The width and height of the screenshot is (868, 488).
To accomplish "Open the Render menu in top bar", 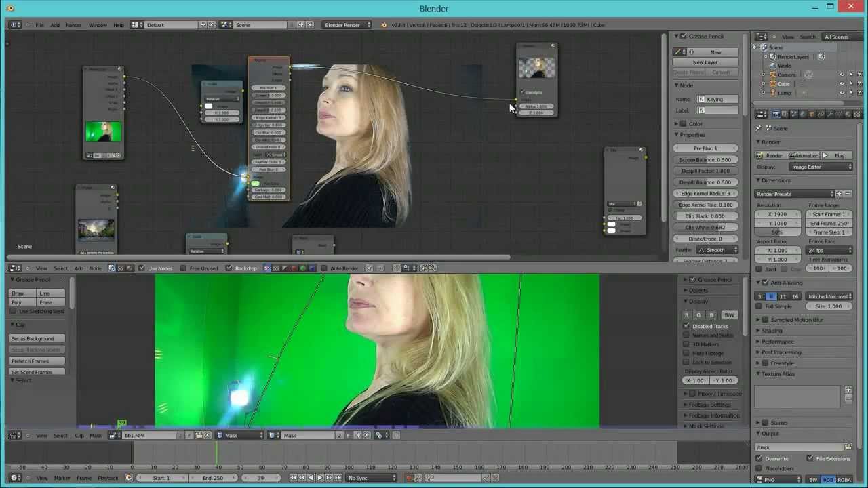I will point(74,25).
